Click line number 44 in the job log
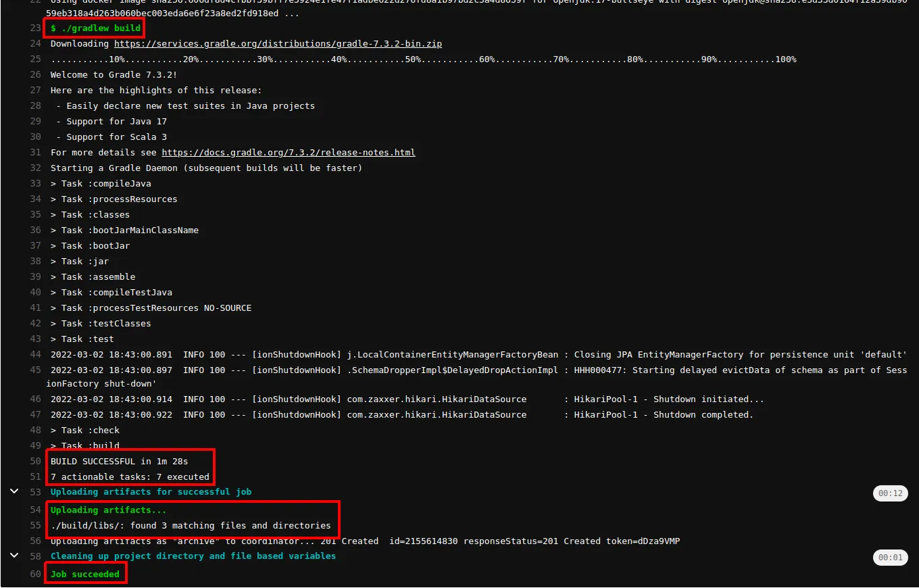Viewport: 919px width, 588px height. 36,355
